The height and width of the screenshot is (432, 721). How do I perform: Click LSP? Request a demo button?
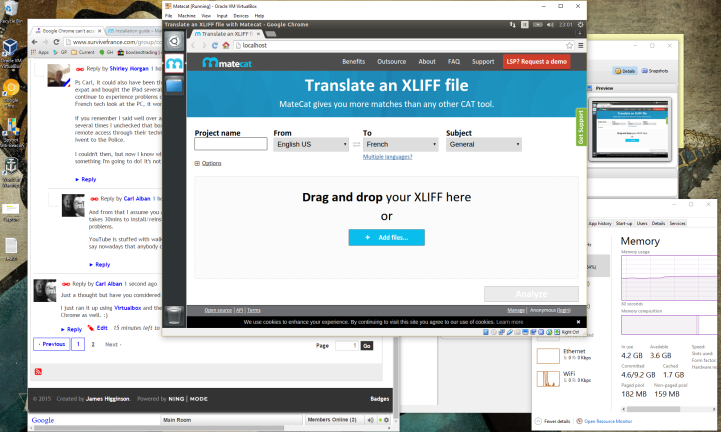pos(537,62)
